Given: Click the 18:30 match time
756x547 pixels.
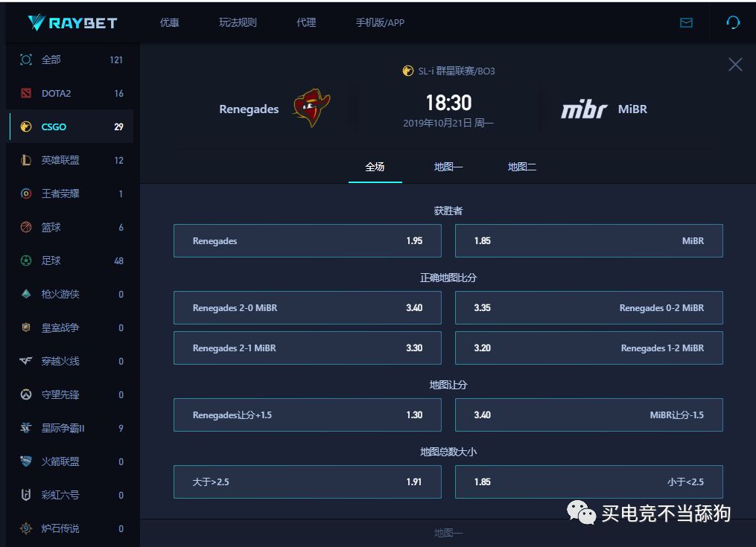Looking at the screenshot, I should pyautogui.click(x=448, y=103).
